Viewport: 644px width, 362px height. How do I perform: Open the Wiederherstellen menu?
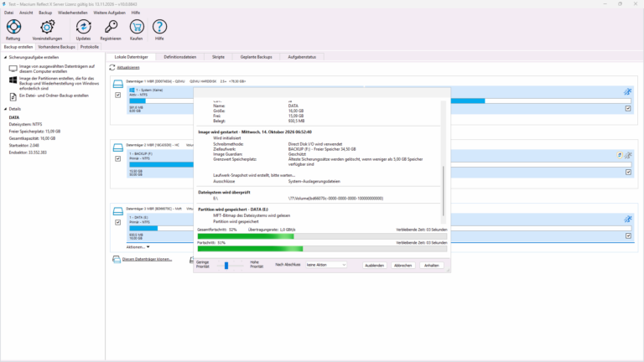pos(73,13)
